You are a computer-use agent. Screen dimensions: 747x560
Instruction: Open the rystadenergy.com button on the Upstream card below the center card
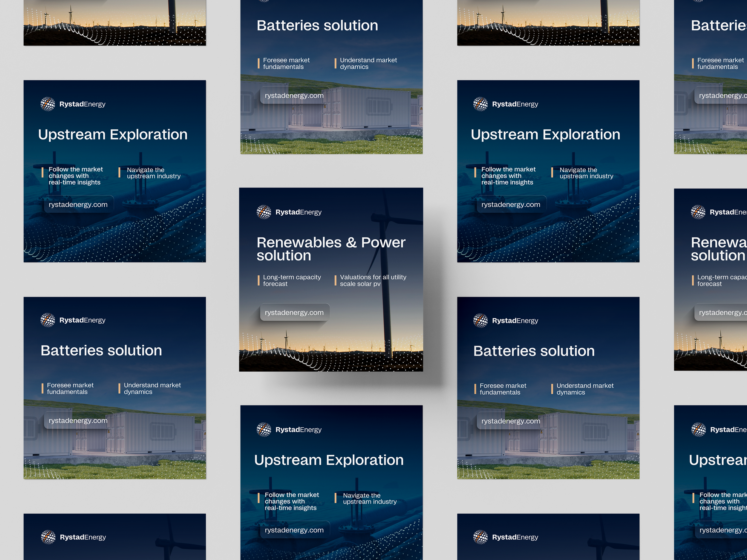[x=295, y=530]
